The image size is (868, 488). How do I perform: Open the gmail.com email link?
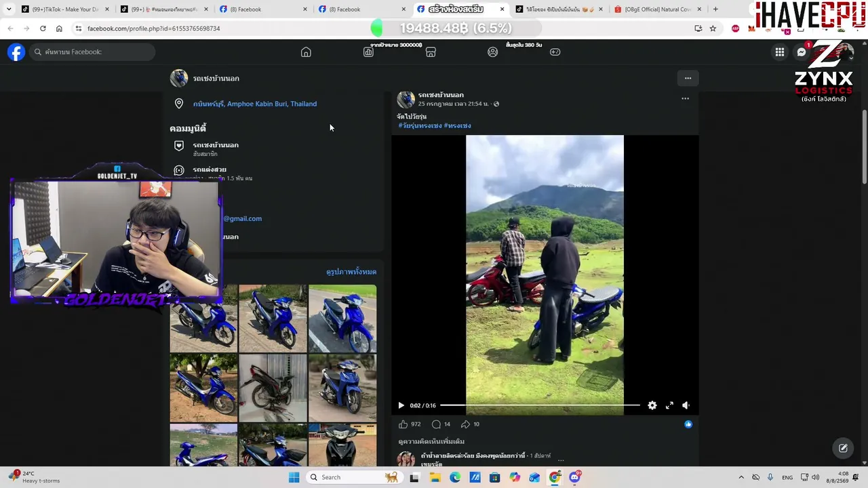tap(242, 218)
